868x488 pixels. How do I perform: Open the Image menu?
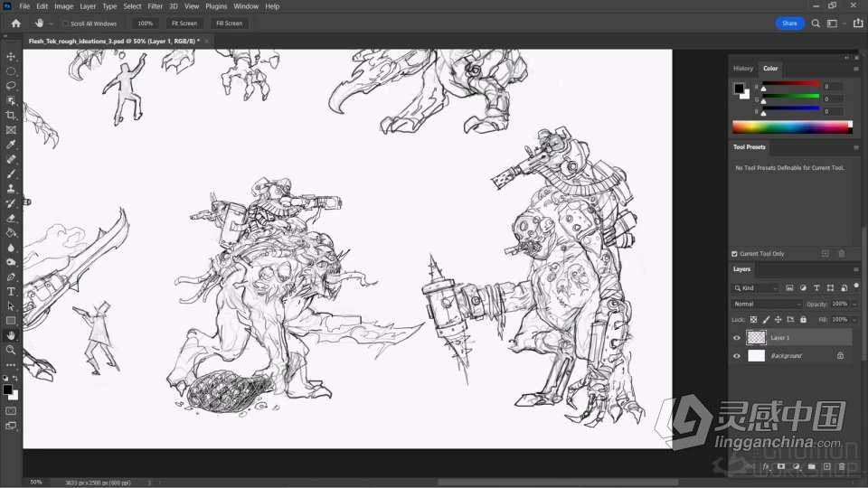pyautogui.click(x=63, y=6)
